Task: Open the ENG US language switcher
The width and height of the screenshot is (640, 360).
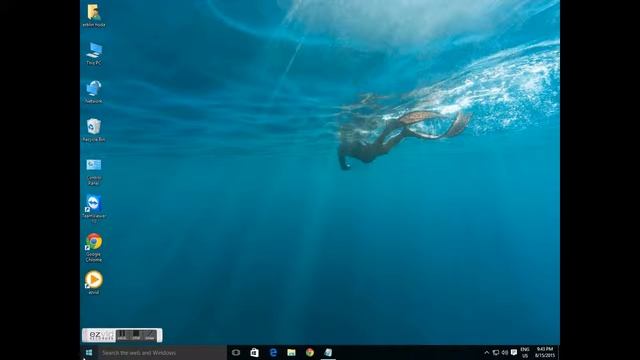Action: (525, 353)
